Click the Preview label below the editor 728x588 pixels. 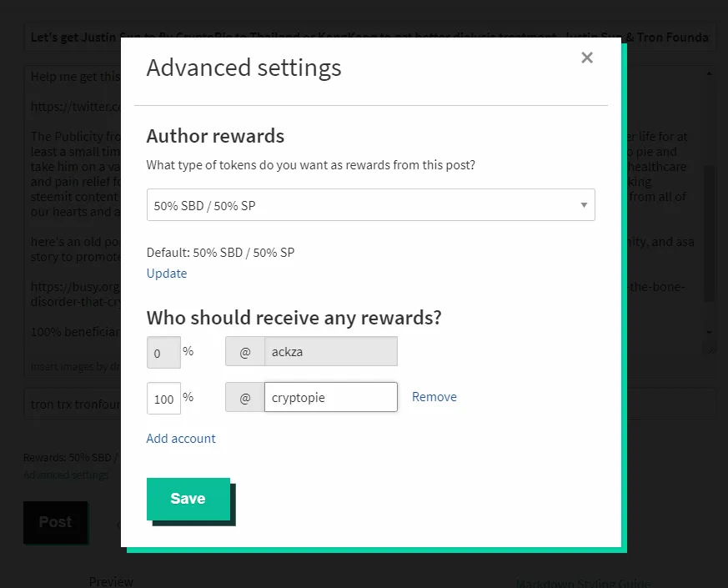coord(111,581)
